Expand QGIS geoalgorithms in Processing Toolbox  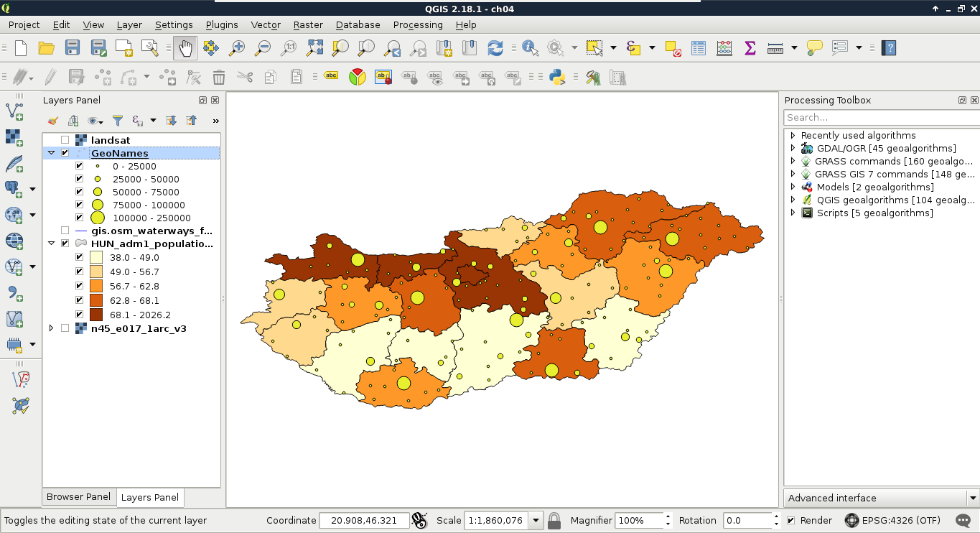coord(793,200)
